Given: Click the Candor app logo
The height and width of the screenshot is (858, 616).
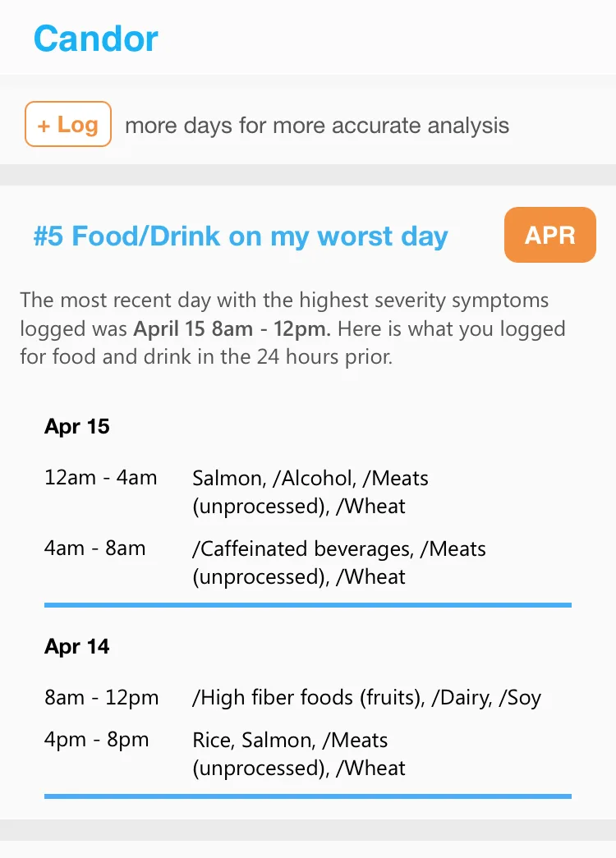Looking at the screenshot, I should (96, 39).
